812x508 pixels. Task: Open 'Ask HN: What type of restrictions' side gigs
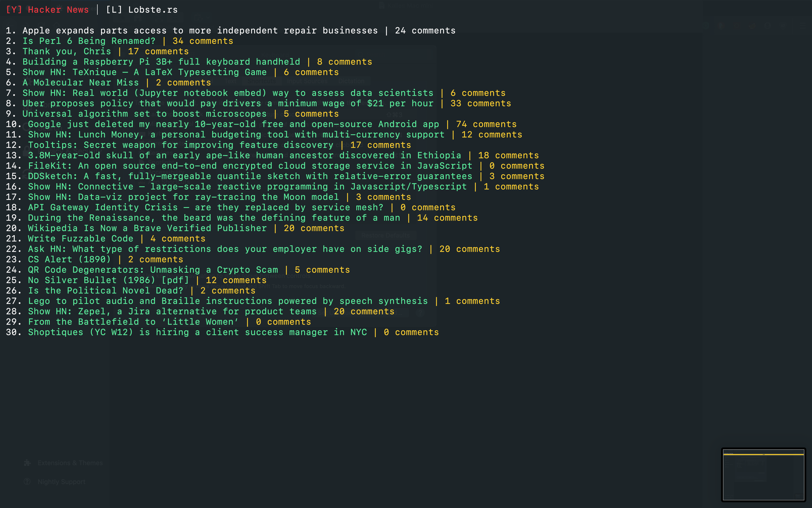click(225, 249)
